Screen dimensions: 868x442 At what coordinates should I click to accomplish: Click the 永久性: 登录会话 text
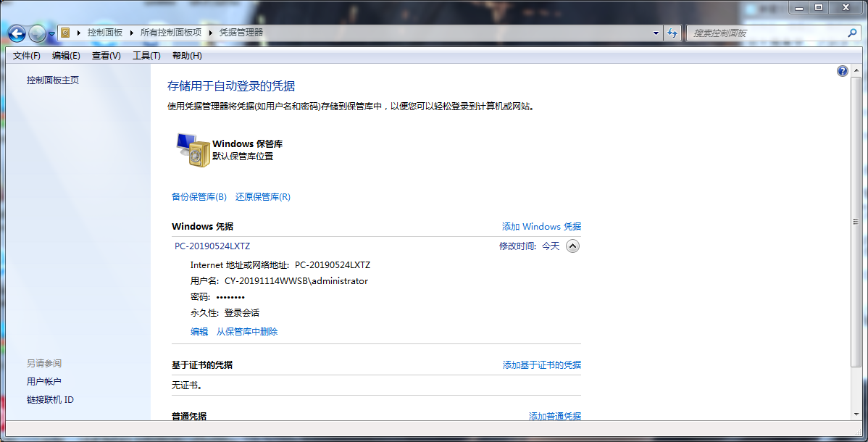point(225,313)
